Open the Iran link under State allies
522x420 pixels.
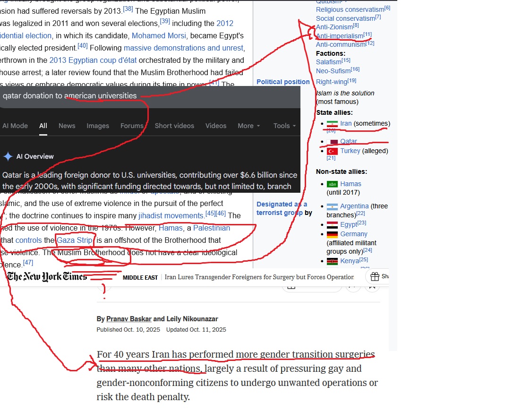point(346,124)
